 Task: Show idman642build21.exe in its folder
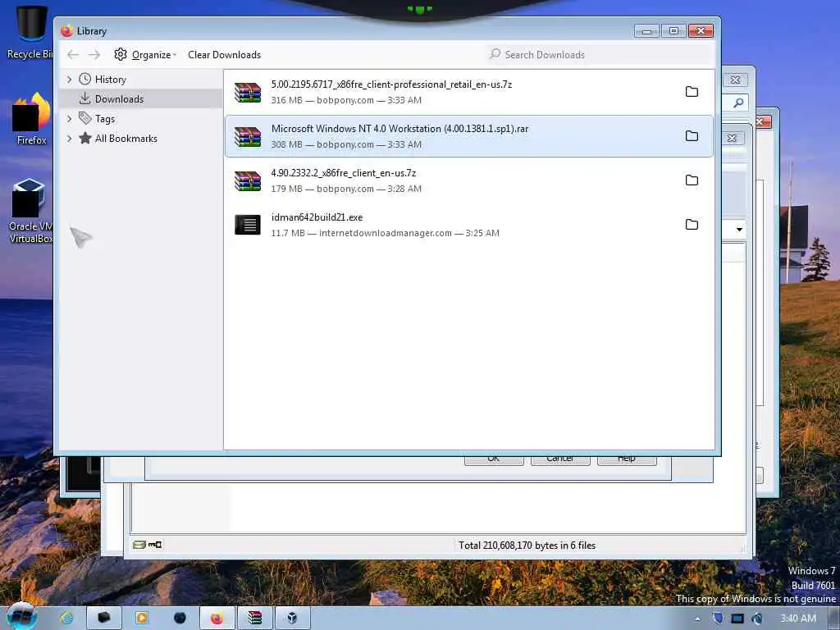[x=692, y=225]
